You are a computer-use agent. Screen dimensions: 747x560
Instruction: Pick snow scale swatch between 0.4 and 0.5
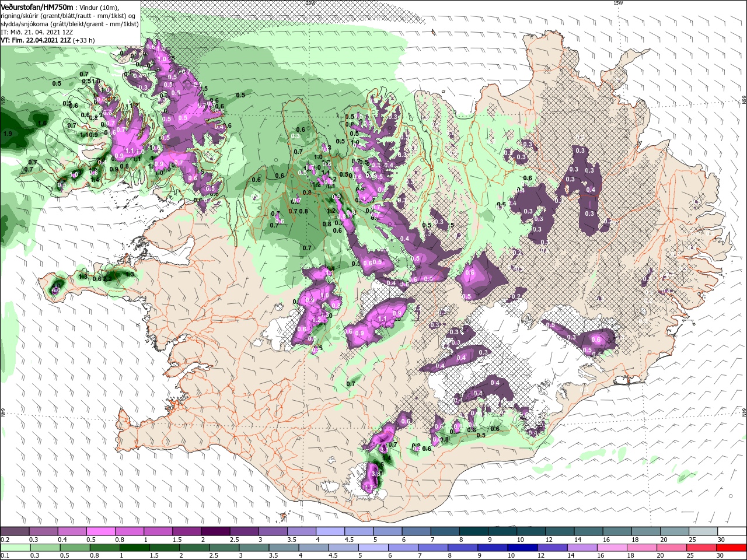click(72, 531)
